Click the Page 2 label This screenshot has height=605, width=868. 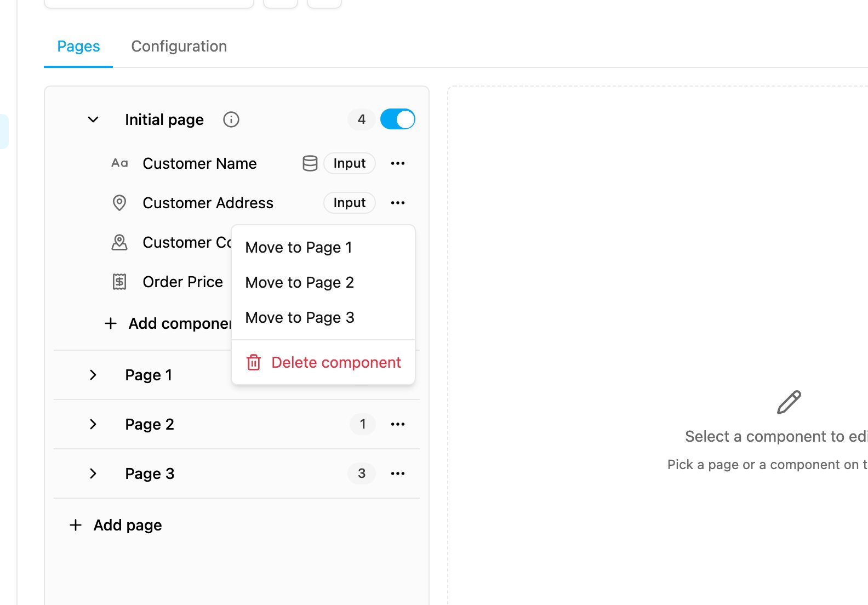(x=150, y=424)
